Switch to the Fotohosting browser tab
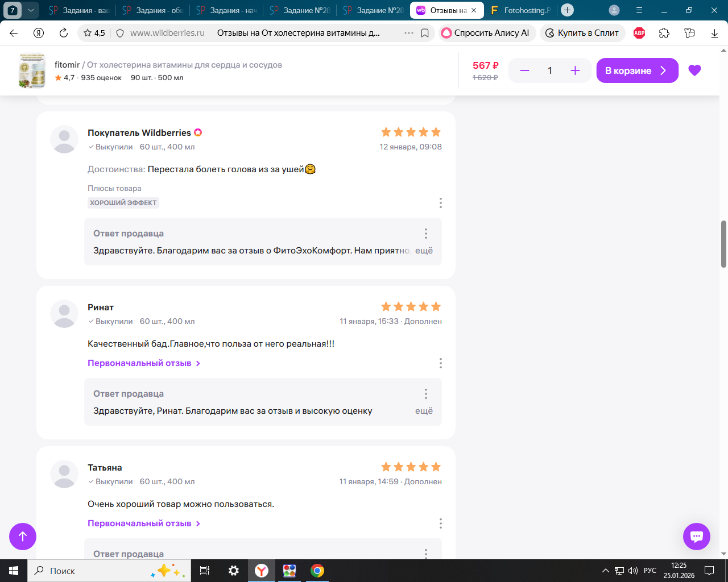Screen dimensions: 728x582 [522, 10]
